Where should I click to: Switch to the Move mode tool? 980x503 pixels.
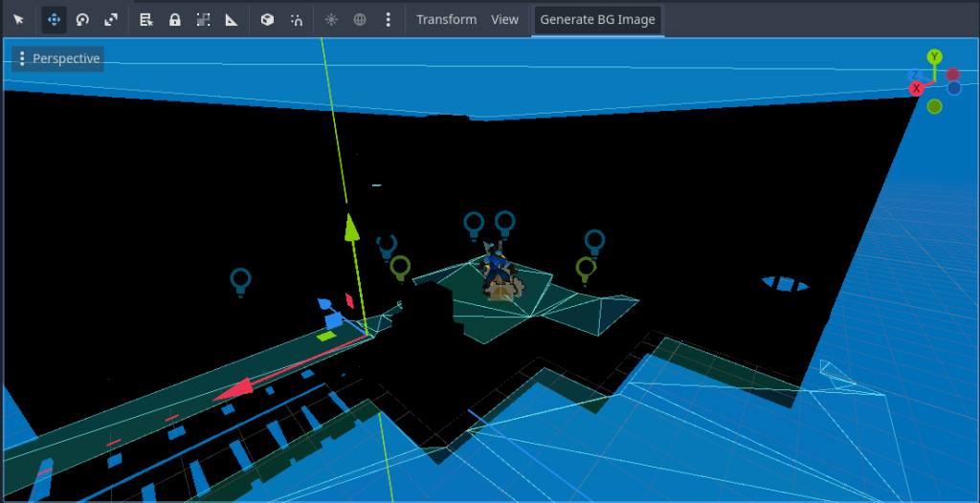(54, 19)
